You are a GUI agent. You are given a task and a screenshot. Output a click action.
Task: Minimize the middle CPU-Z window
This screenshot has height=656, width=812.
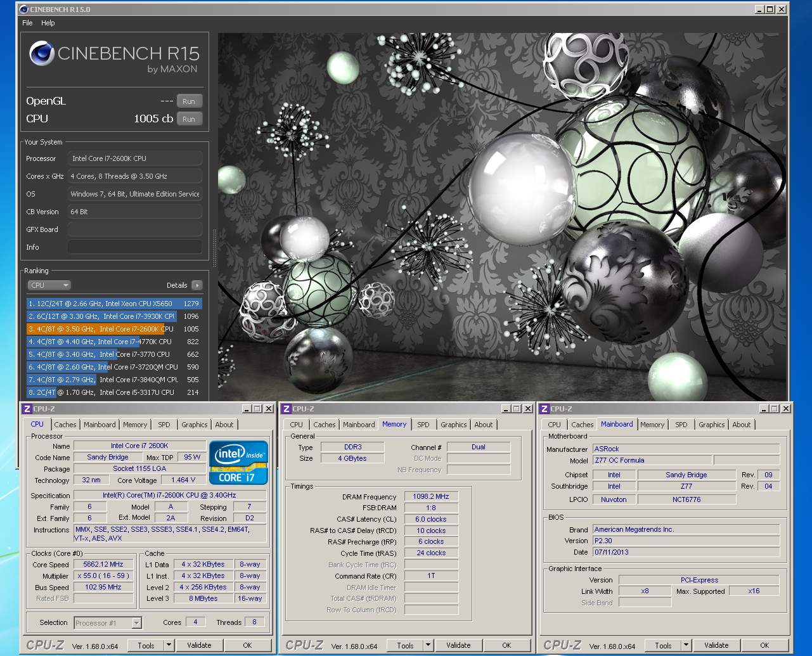point(506,409)
